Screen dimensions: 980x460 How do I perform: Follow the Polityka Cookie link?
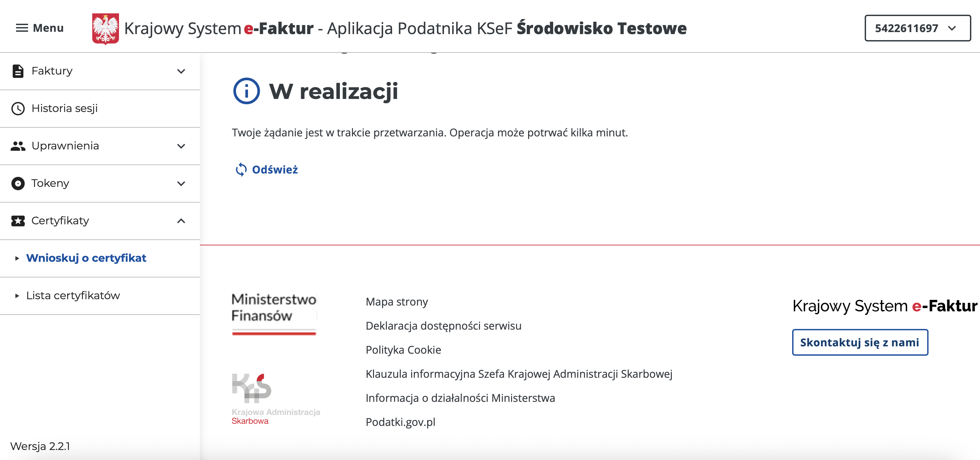[403, 350]
